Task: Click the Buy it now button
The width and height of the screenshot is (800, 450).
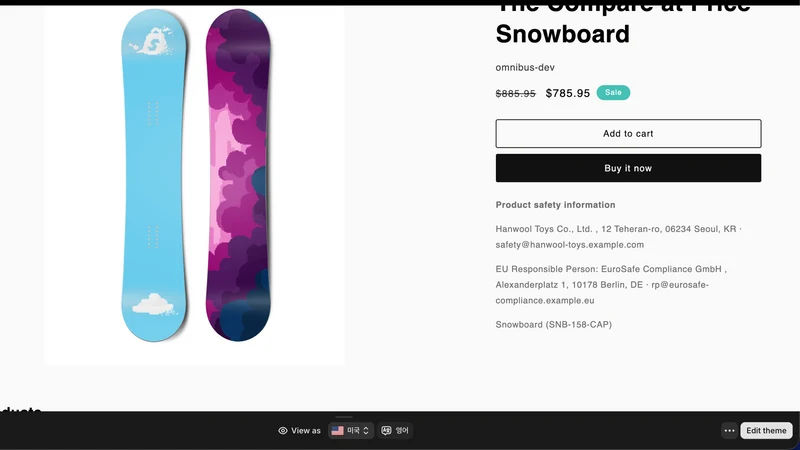Action: pyautogui.click(x=628, y=168)
